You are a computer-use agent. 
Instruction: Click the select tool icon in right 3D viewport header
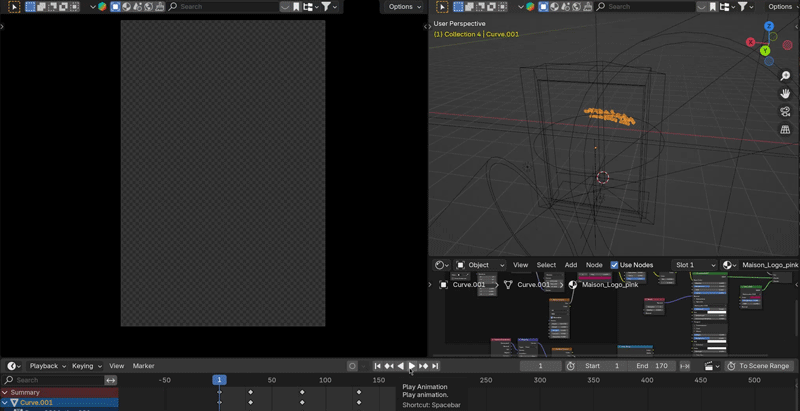(x=442, y=7)
